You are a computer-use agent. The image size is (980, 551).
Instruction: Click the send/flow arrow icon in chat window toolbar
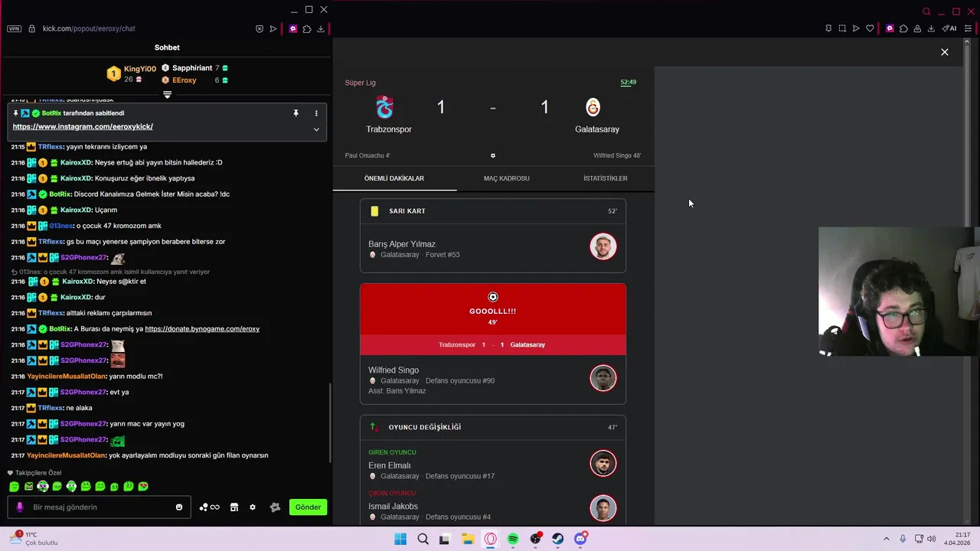[273, 28]
